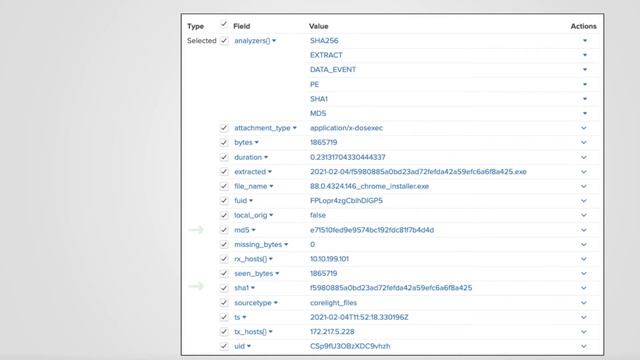The image size is (640, 360).
Task: Open Actions arrow for PE value
Action: point(584,84)
